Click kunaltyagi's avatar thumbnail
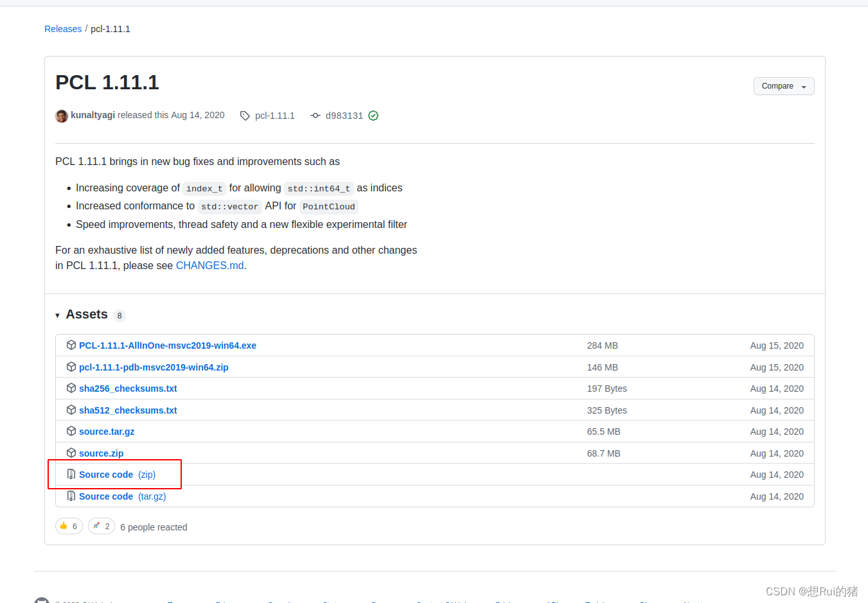This screenshot has width=868, height=603. [61, 116]
